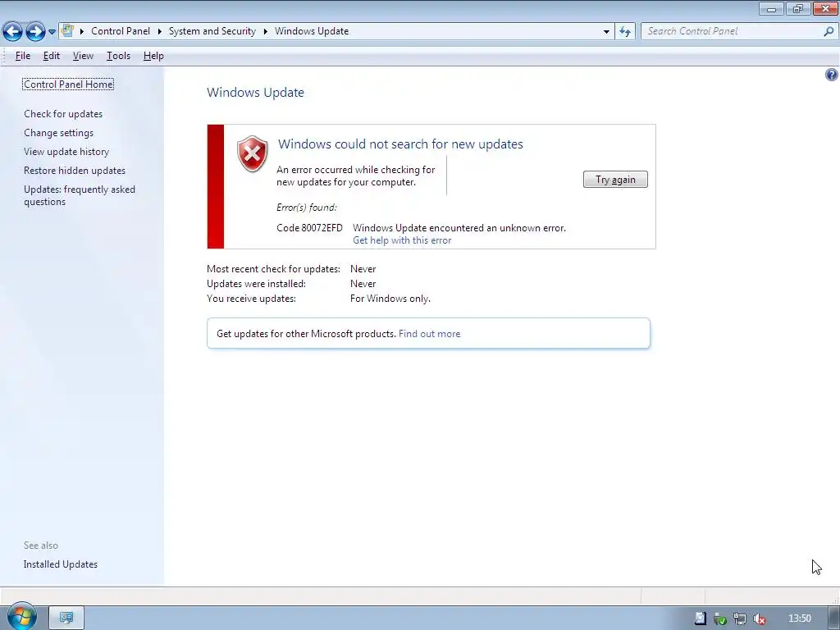Click the address bar refresh icon
The width and height of the screenshot is (840, 630).
(625, 32)
